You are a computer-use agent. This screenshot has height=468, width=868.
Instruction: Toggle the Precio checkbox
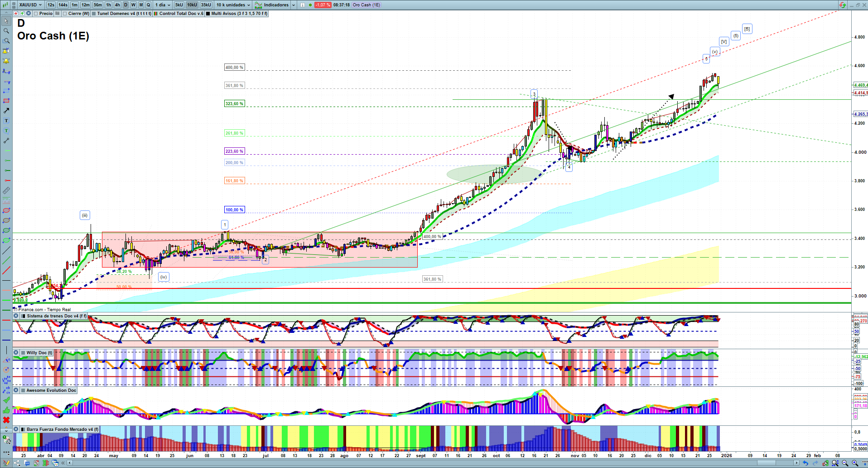pyautogui.click(x=36, y=14)
